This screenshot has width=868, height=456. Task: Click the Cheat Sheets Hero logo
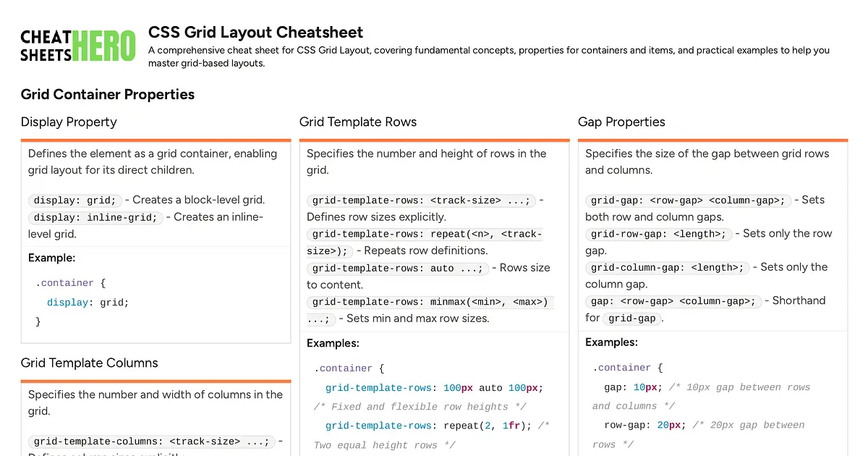point(78,46)
